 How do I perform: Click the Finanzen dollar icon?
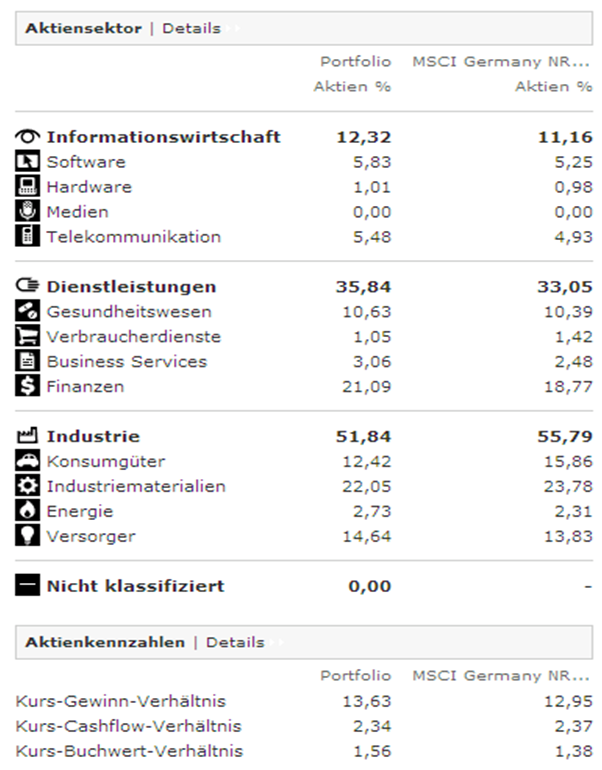click(x=27, y=386)
